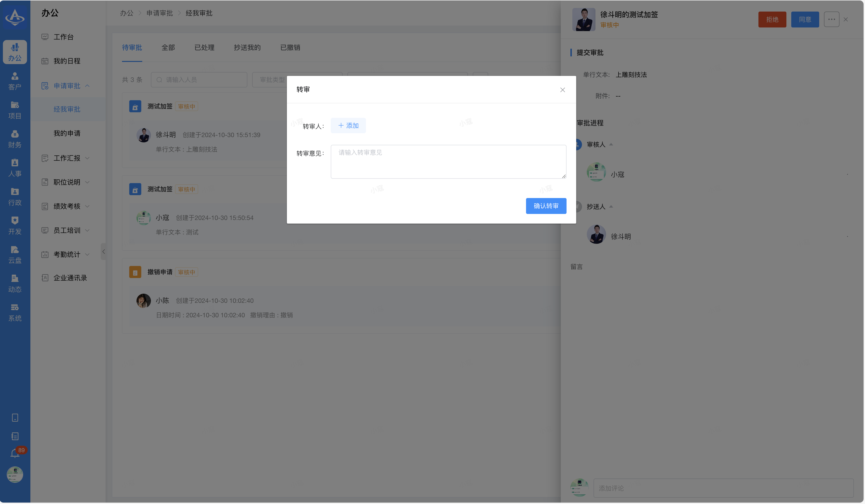Click the 添加 button for 转审人
Image resolution: width=865 pixels, height=504 pixels.
click(348, 126)
